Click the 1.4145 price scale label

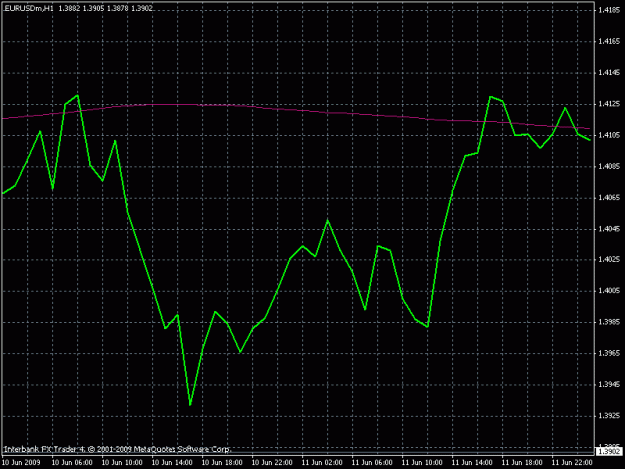tap(609, 73)
